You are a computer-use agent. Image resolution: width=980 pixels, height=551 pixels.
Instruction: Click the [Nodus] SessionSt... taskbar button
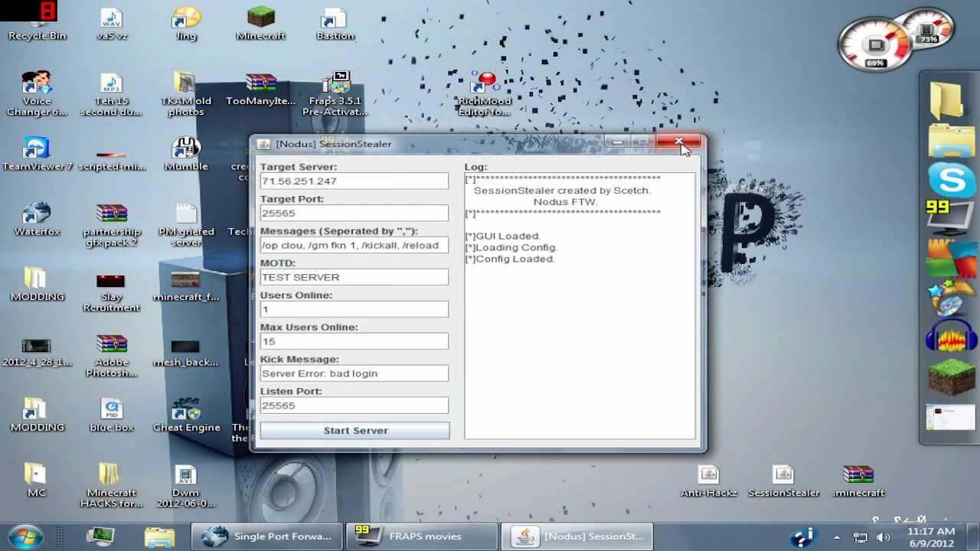tap(578, 536)
